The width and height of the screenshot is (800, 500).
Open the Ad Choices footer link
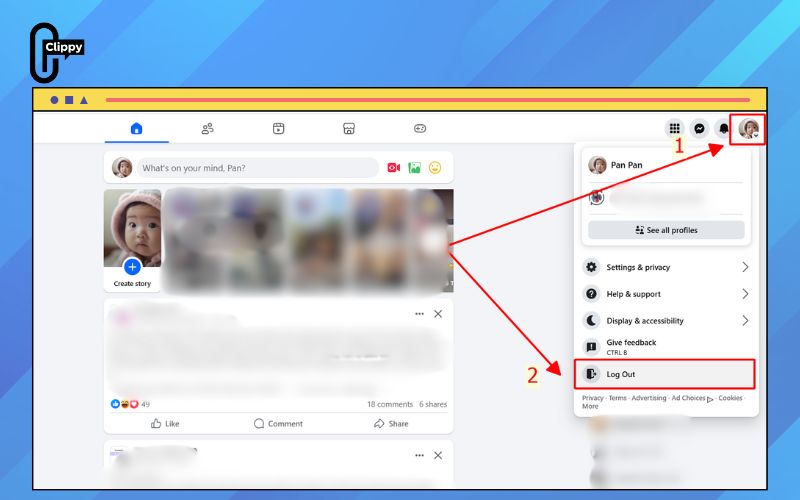point(692,398)
